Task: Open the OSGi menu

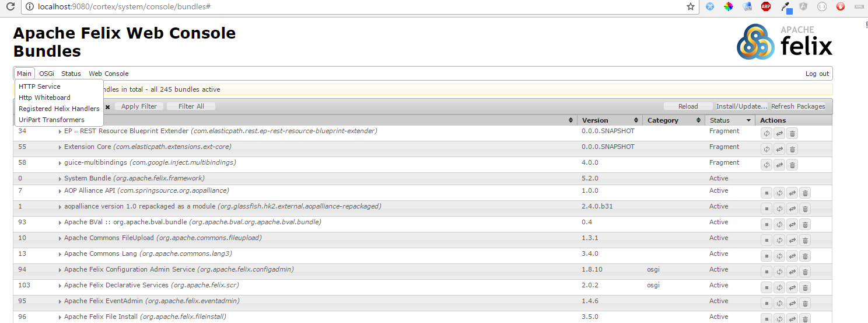Action: pos(47,74)
